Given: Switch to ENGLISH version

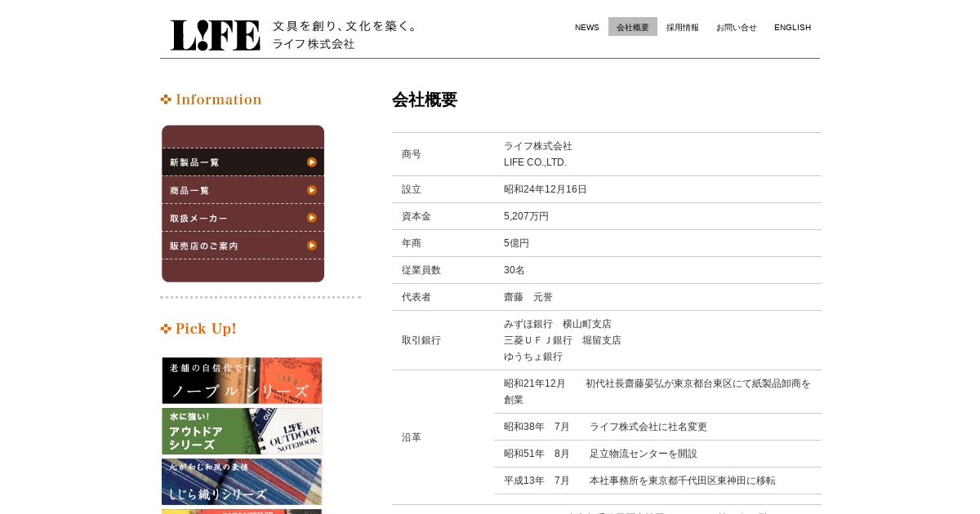Looking at the screenshot, I should [792, 27].
